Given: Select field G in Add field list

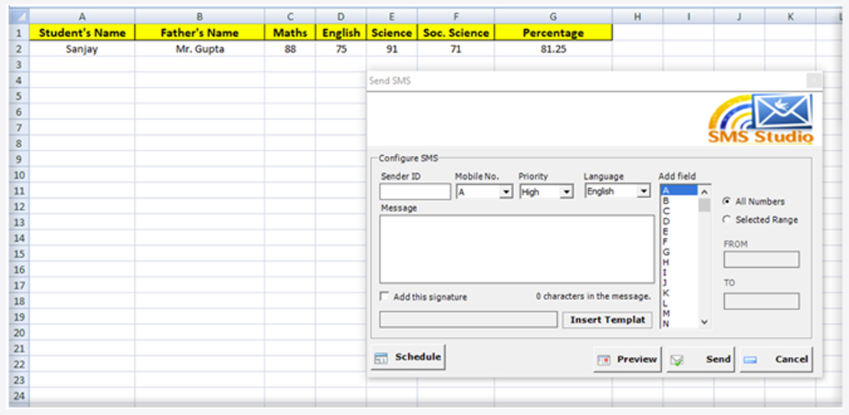Looking at the screenshot, I should (679, 252).
